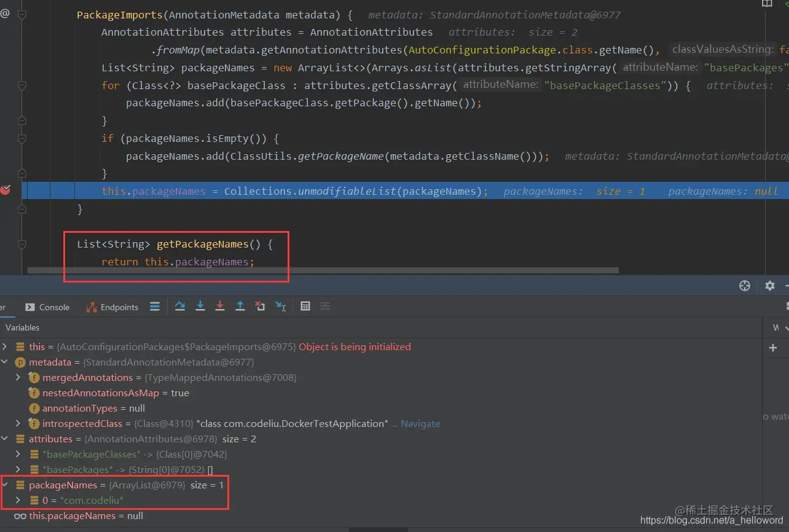Open Evaluate Expression calculator icon
Screen dimensions: 789x532
[305, 306]
